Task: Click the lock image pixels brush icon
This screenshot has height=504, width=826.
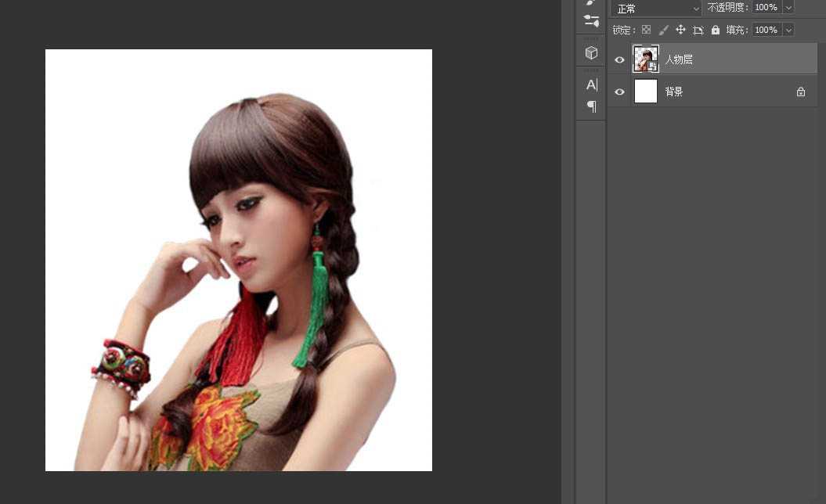Action: point(663,30)
